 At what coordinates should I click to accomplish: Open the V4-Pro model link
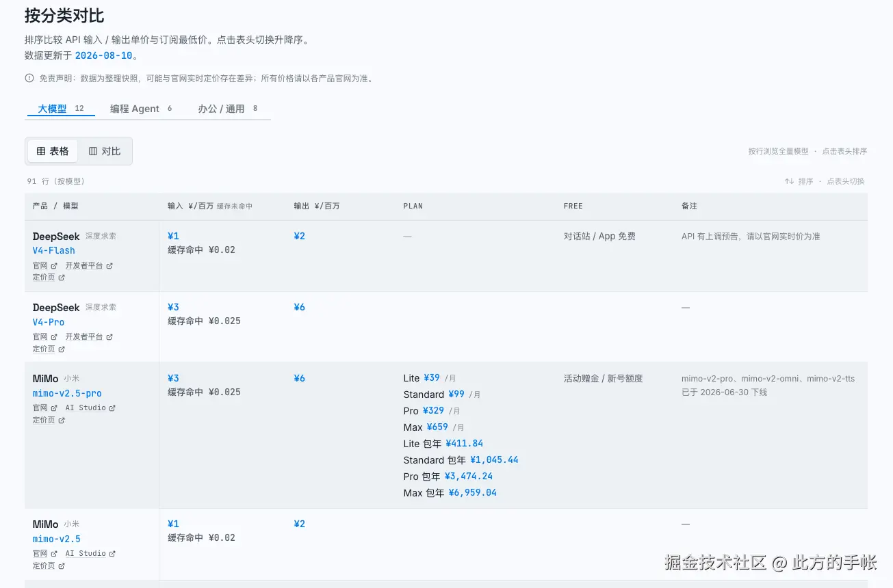point(49,322)
